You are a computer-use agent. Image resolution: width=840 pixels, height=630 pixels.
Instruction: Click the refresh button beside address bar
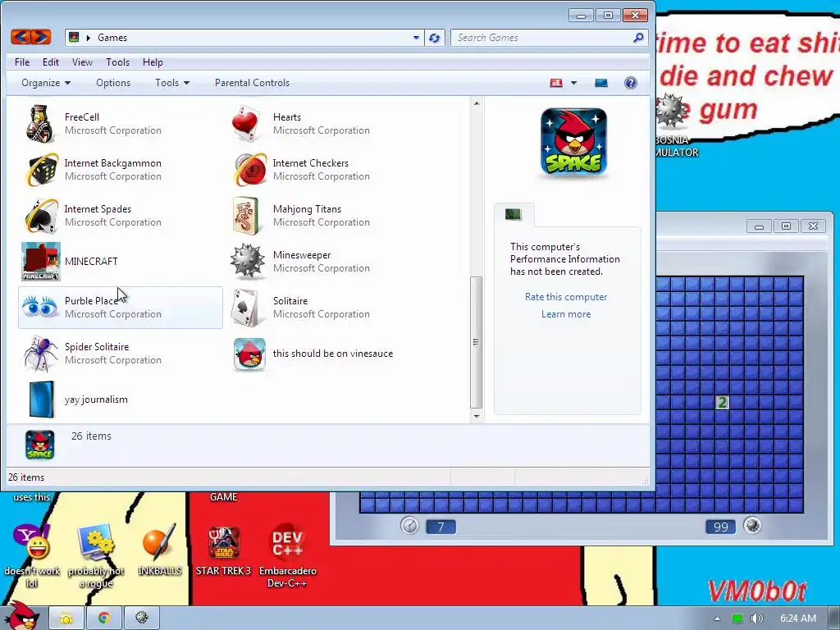click(435, 38)
